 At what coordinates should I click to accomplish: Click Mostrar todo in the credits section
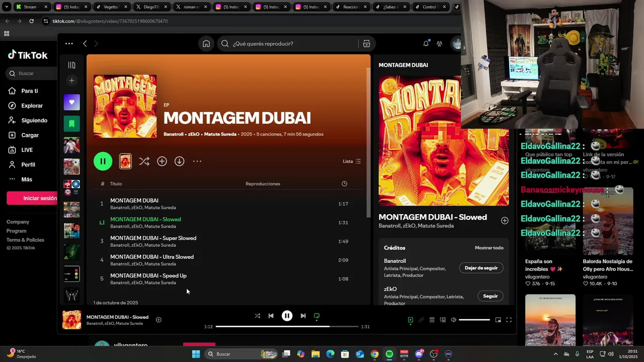tap(489, 248)
